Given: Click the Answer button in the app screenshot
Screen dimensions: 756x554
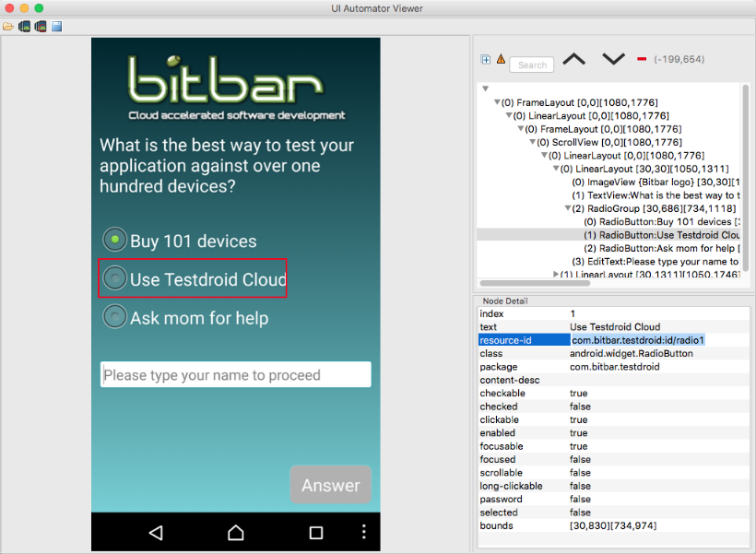Looking at the screenshot, I should point(331,485).
